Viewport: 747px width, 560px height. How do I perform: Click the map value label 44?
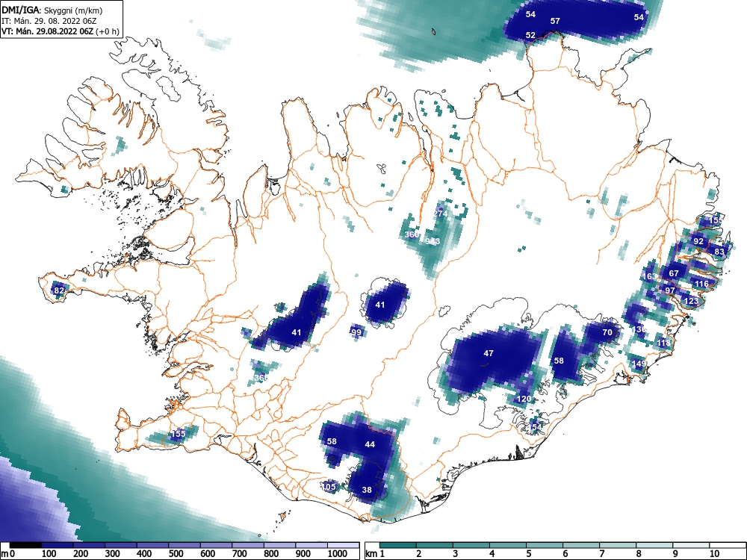tap(370, 444)
